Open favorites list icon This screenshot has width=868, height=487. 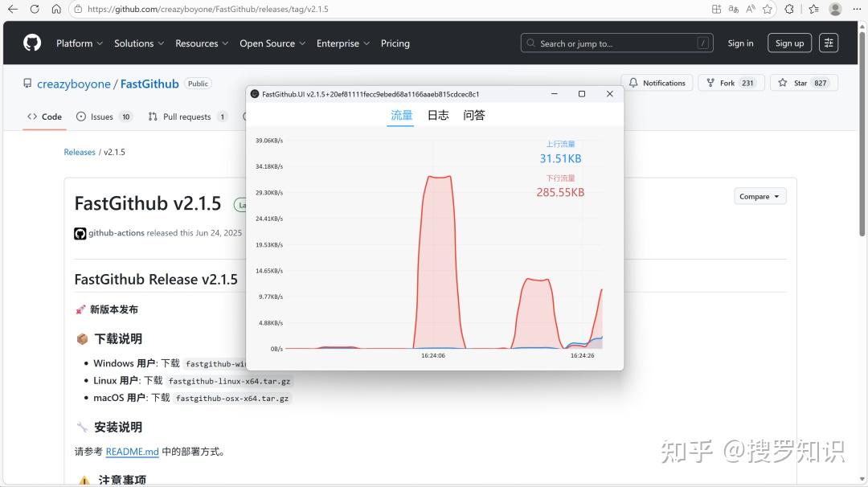(813, 9)
